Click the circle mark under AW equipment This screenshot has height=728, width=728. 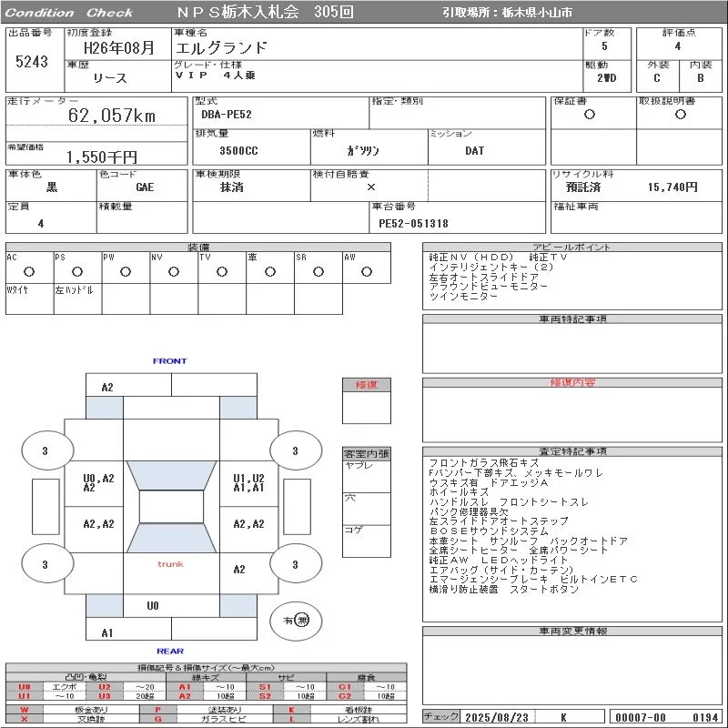point(367,271)
